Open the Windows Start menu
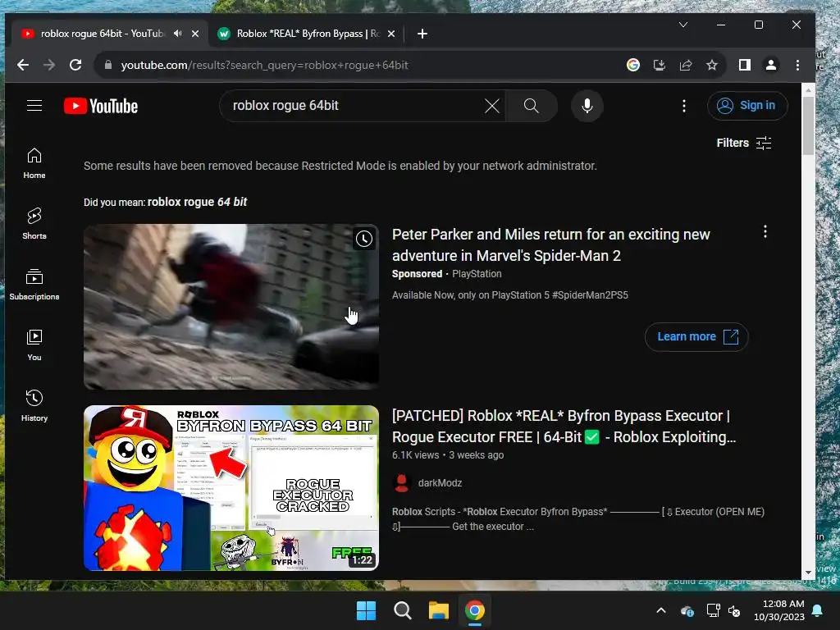This screenshot has height=630, width=840. tap(367, 610)
